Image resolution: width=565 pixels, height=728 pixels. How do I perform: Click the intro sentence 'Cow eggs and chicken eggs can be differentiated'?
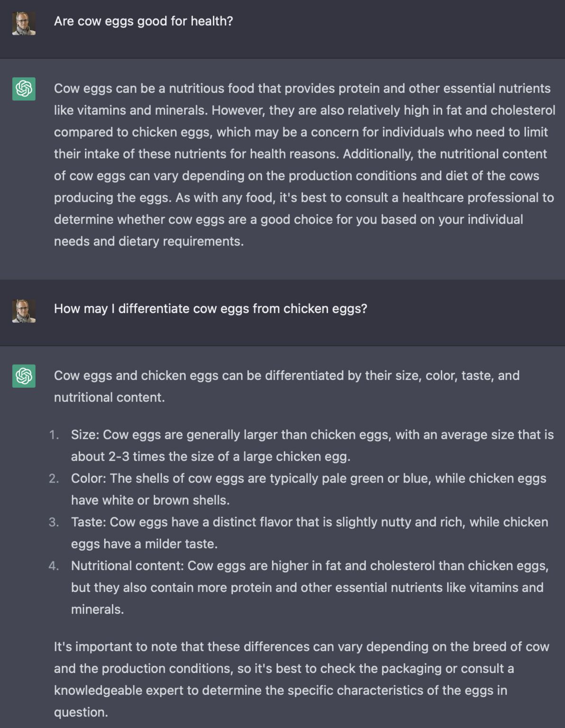point(287,386)
